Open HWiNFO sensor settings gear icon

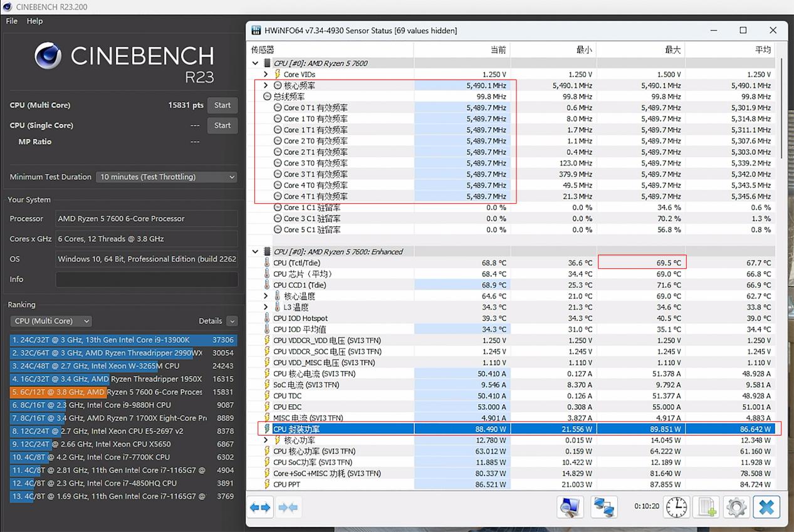click(x=736, y=507)
